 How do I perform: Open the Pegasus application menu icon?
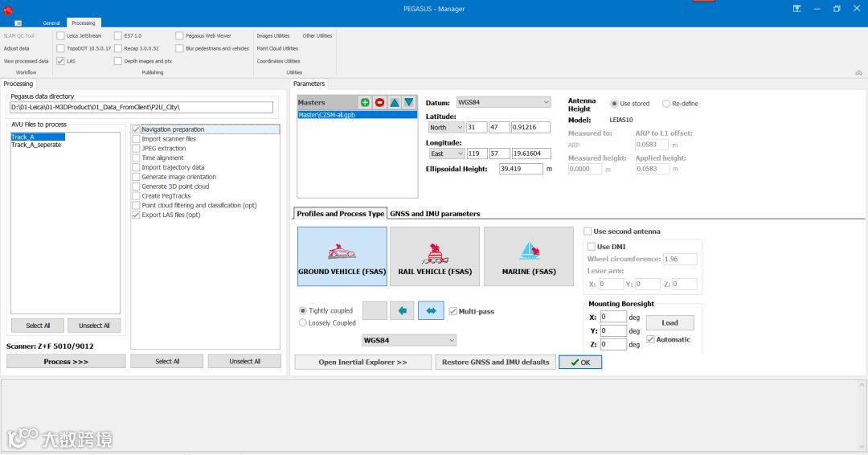[18, 23]
